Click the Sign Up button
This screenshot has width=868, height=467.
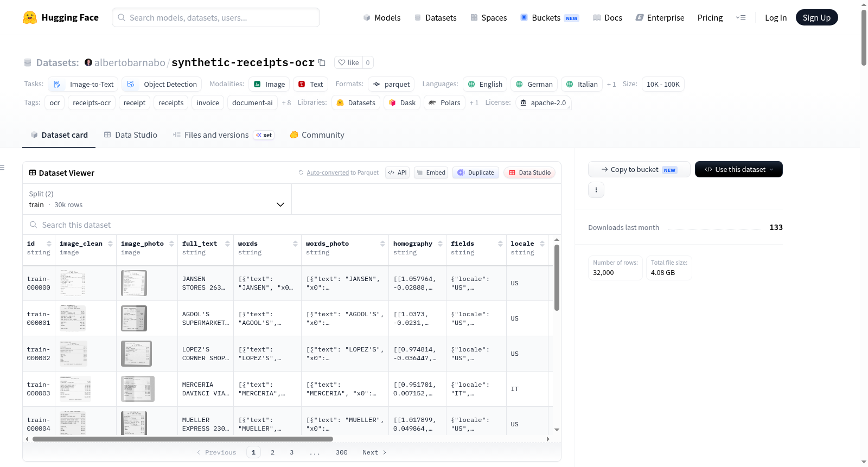click(817, 17)
